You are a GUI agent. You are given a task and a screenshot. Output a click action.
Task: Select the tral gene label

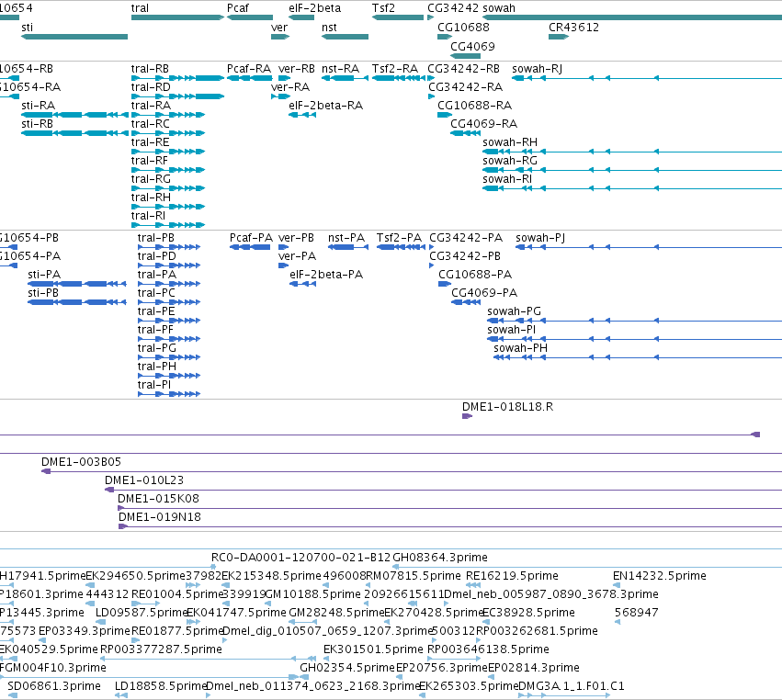click(x=140, y=8)
